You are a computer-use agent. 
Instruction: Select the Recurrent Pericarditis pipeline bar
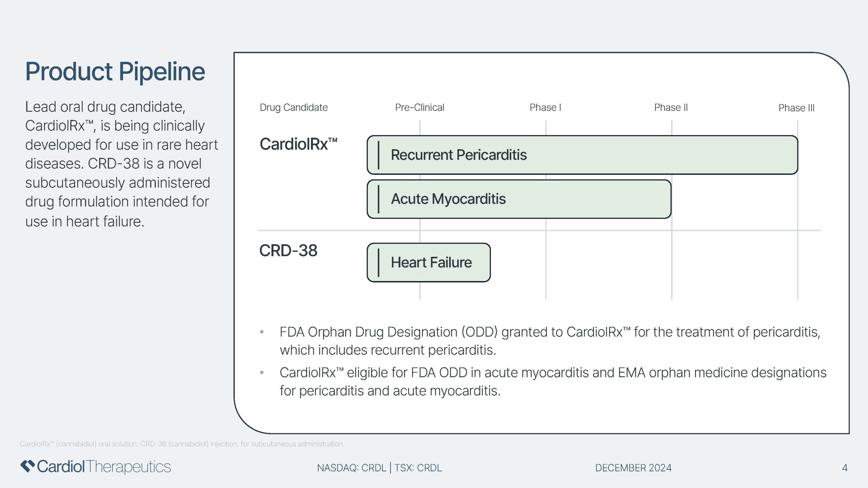(x=582, y=155)
